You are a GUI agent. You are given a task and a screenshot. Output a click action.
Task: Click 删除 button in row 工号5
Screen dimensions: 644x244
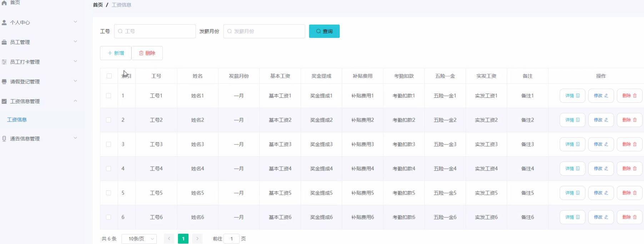tap(630, 193)
